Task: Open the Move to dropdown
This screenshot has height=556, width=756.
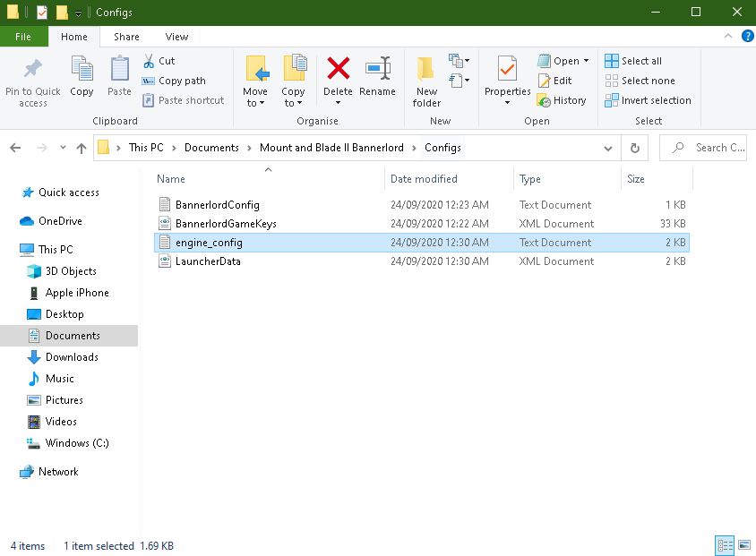Action: coord(255,81)
